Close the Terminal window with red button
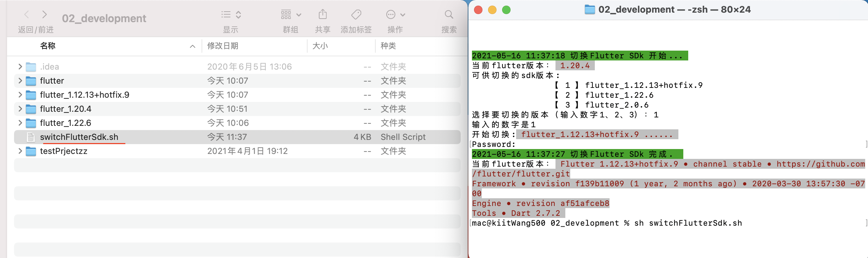Viewport: 868px width, 258px height. [478, 10]
